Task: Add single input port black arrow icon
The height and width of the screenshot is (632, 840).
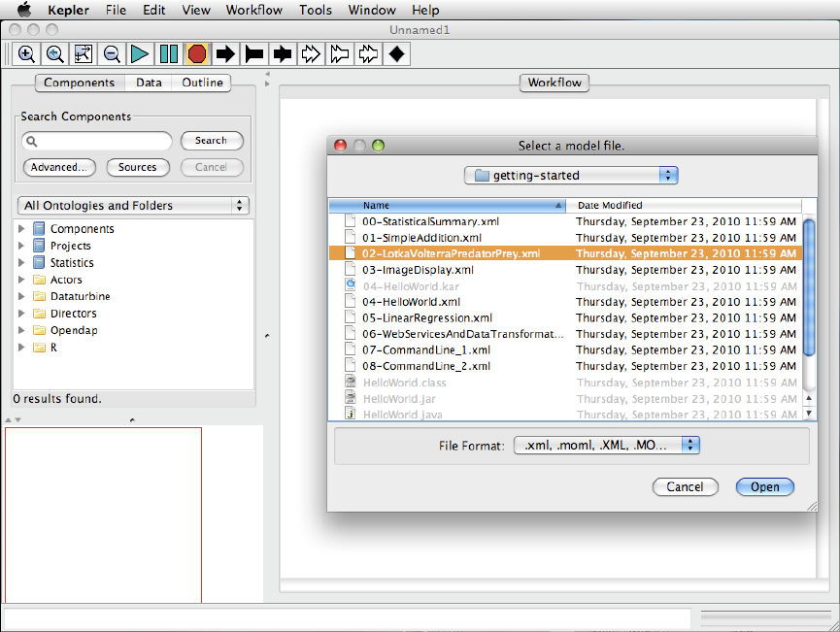Action: point(225,54)
